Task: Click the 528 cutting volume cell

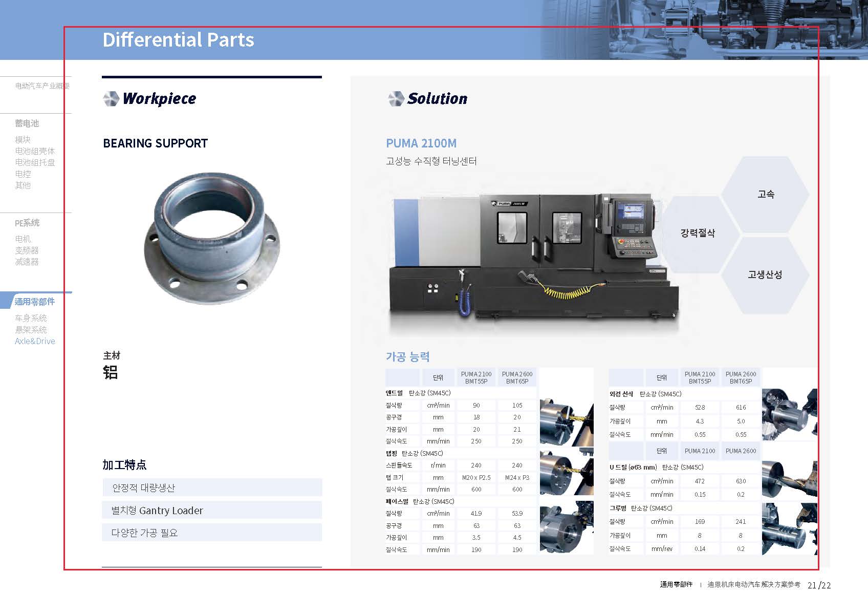Action: (700, 408)
